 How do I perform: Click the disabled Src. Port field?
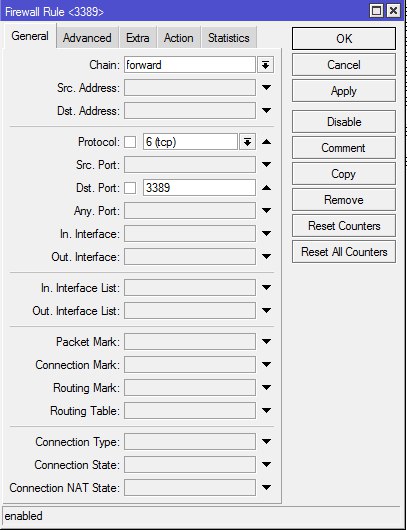[x=190, y=165]
